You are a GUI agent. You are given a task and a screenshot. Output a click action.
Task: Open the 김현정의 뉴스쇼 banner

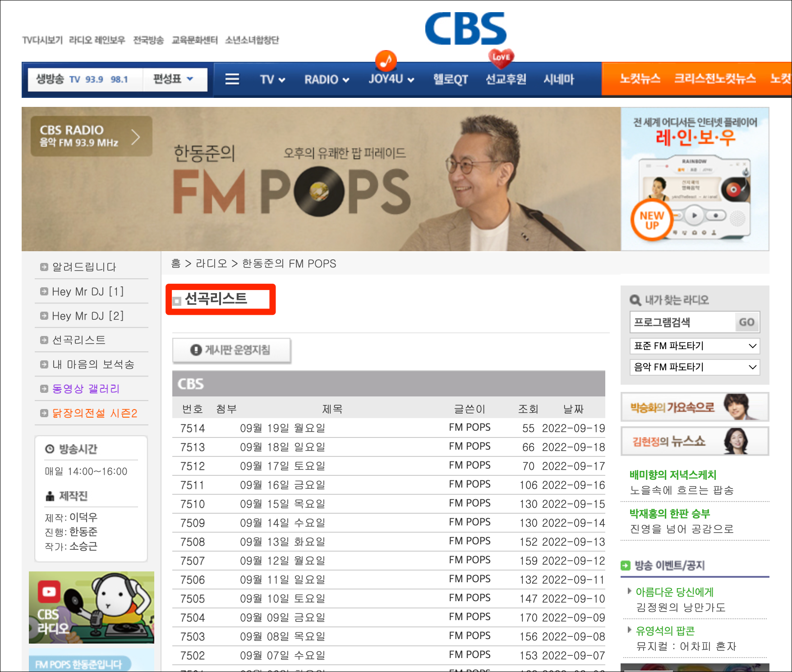tap(695, 441)
